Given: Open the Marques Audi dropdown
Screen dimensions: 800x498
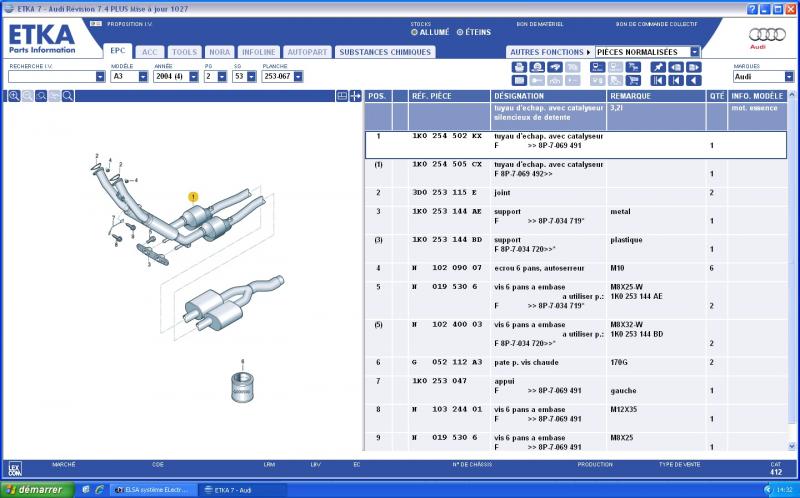Looking at the screenshot, I should pos(789,77).
